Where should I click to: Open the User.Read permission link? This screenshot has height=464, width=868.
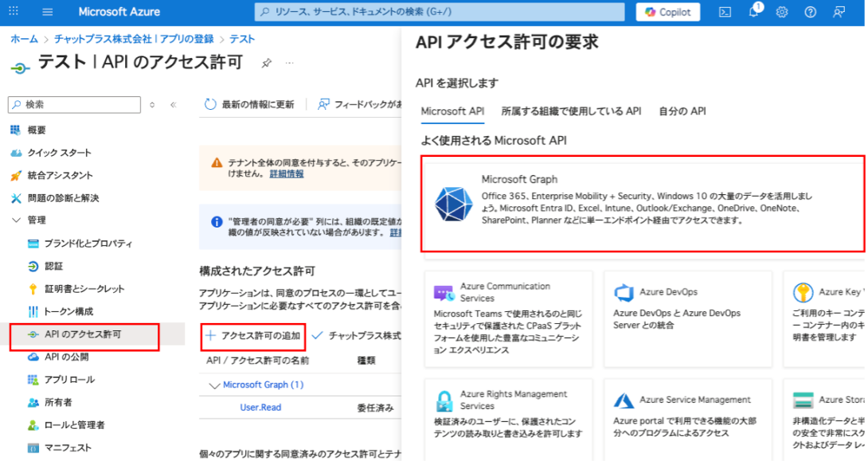point(260,407)
